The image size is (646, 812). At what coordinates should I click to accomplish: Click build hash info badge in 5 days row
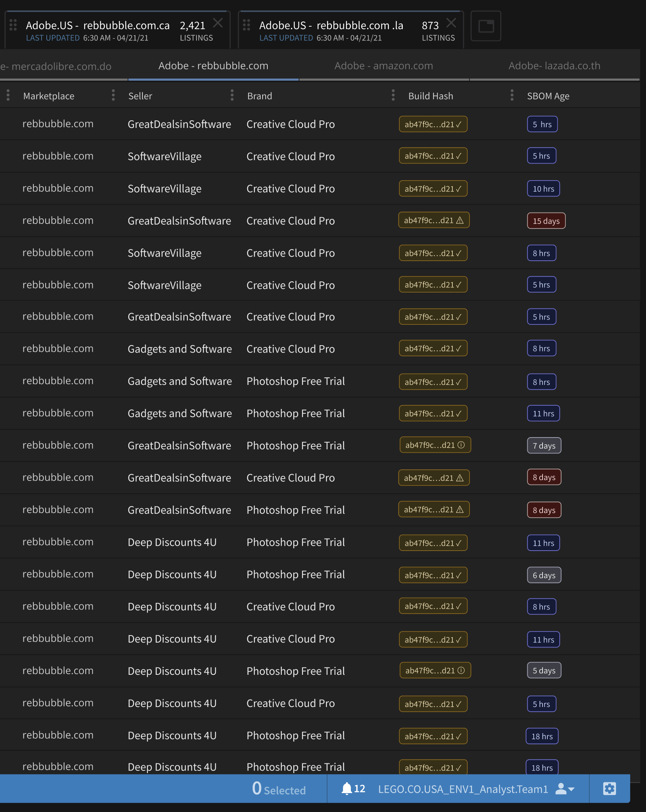pyautogui.click(x=435, y=670)
